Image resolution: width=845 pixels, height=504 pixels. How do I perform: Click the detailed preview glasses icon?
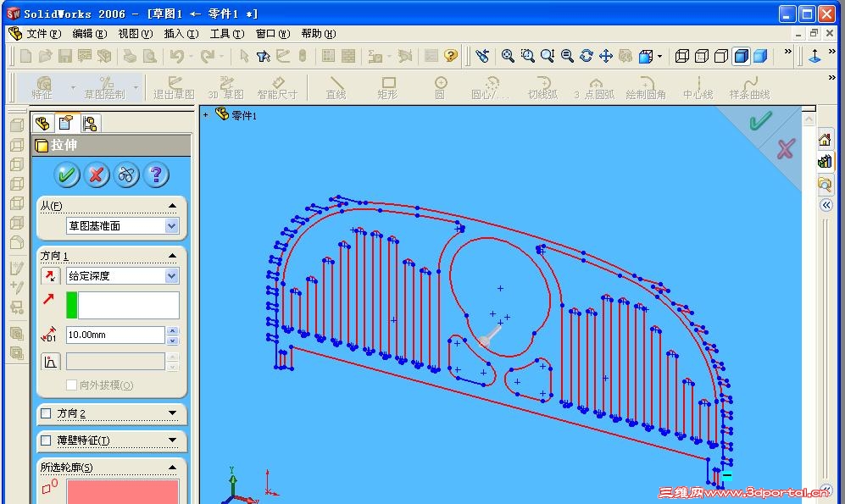126,174
